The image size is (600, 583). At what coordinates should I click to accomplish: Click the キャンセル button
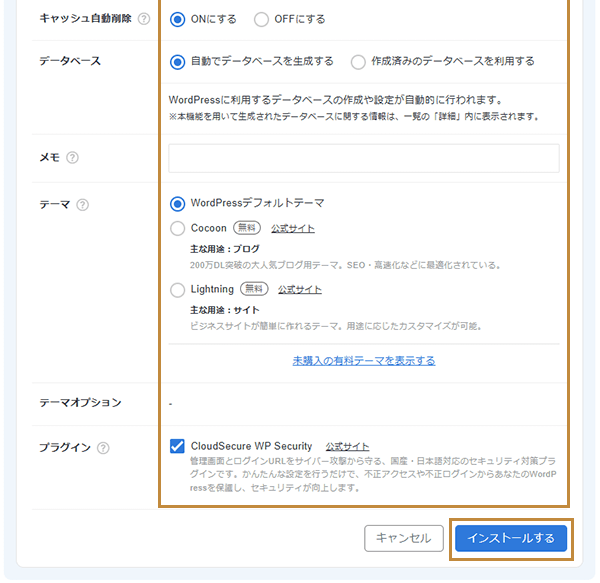point(404,538)
